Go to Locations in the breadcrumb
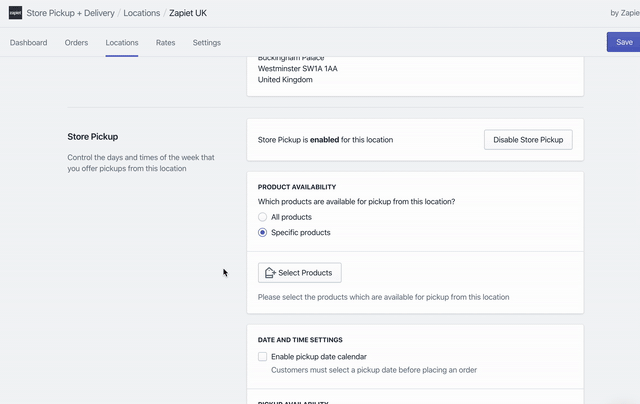 click(142, 13)
